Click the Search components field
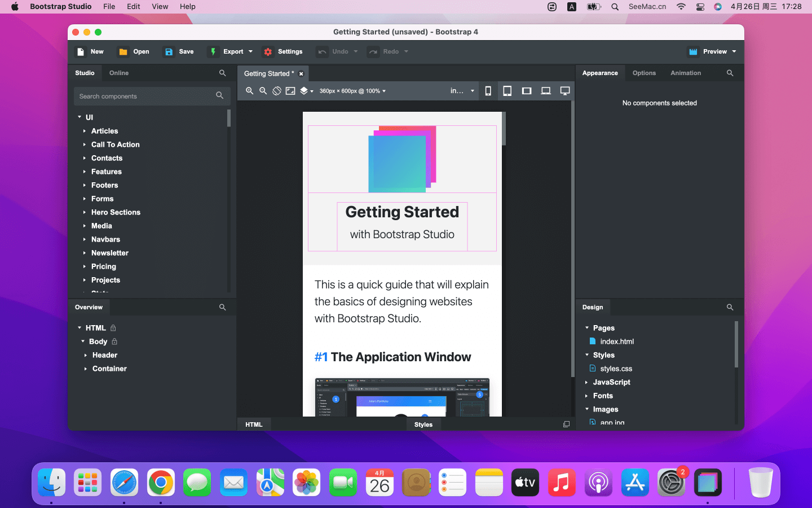Screen dimensions: 812x508 152,96
